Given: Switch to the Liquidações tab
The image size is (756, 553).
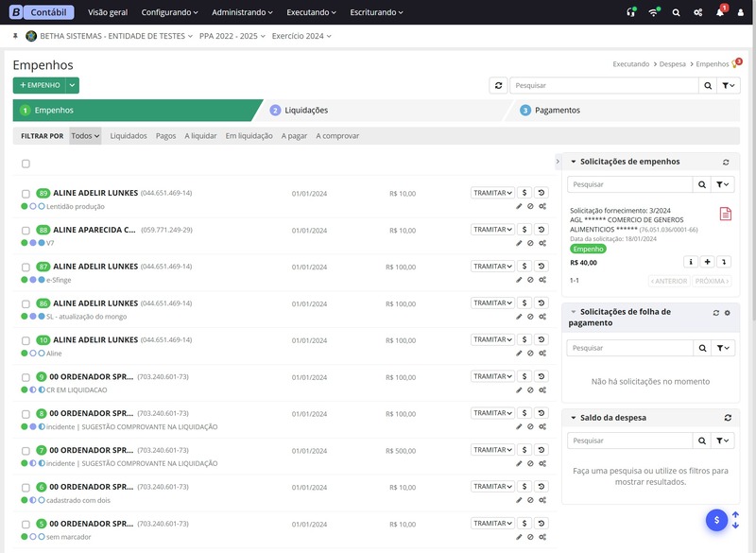Looking at the screenshot, I should [x=306, y=111].
